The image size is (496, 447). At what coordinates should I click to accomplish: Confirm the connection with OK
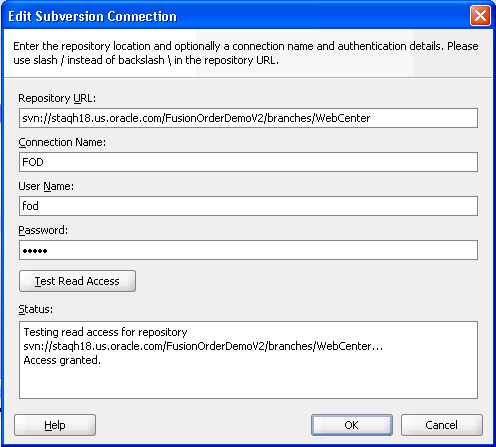(352, 425)
